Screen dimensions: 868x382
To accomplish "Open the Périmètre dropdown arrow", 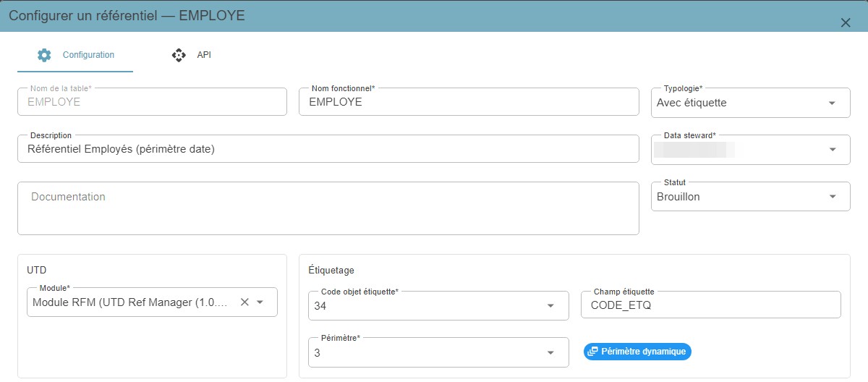I will 550,352.
